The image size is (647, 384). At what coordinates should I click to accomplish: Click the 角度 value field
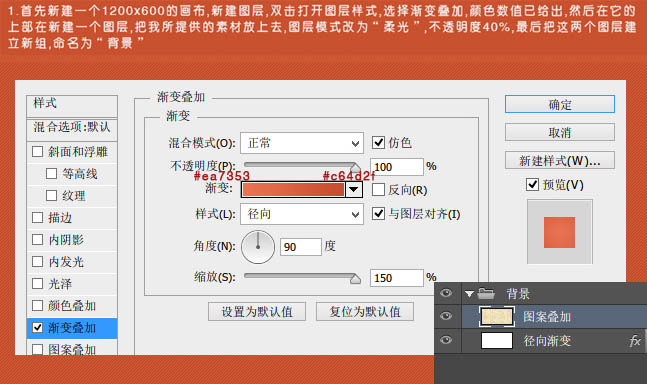tap(300, 247)
